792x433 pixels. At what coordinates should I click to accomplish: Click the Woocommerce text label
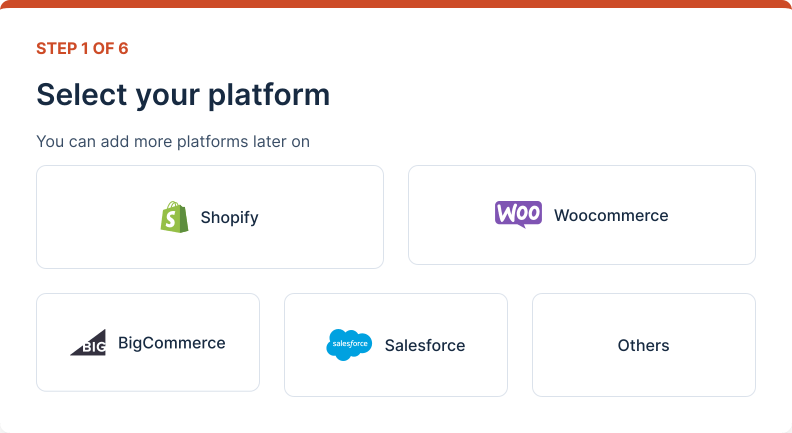point(611,215)
